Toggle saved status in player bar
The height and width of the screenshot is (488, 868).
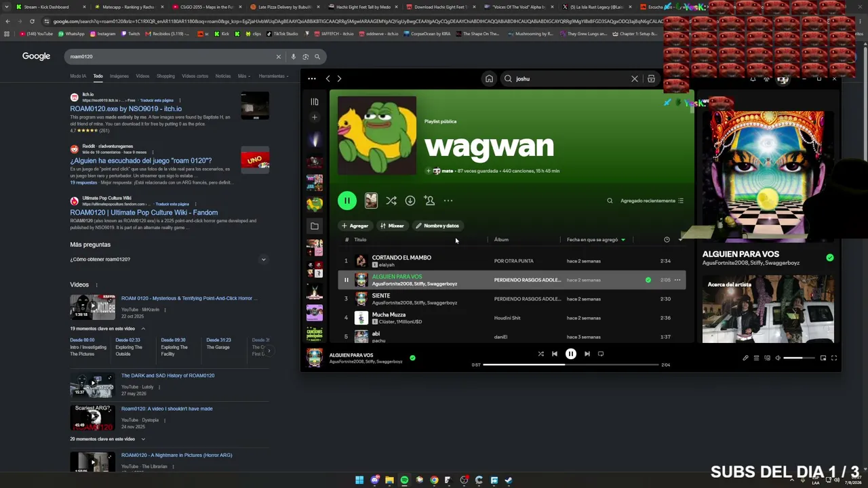pyautogui.click(x=412, y=358)
